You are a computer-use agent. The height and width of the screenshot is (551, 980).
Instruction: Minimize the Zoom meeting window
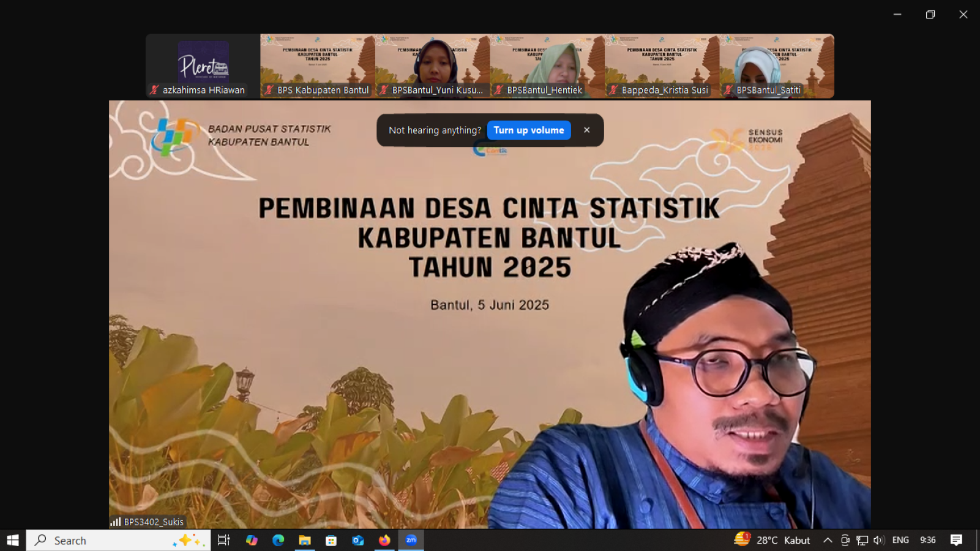pyautogui.click(x=897, y=14)
